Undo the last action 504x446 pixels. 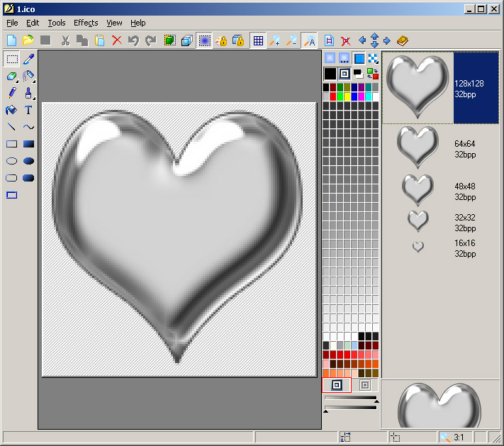134,40
